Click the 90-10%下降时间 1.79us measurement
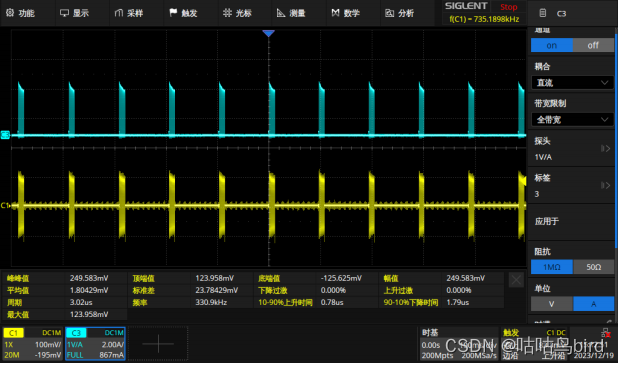 pyautogui.click(x=441, y=302)
